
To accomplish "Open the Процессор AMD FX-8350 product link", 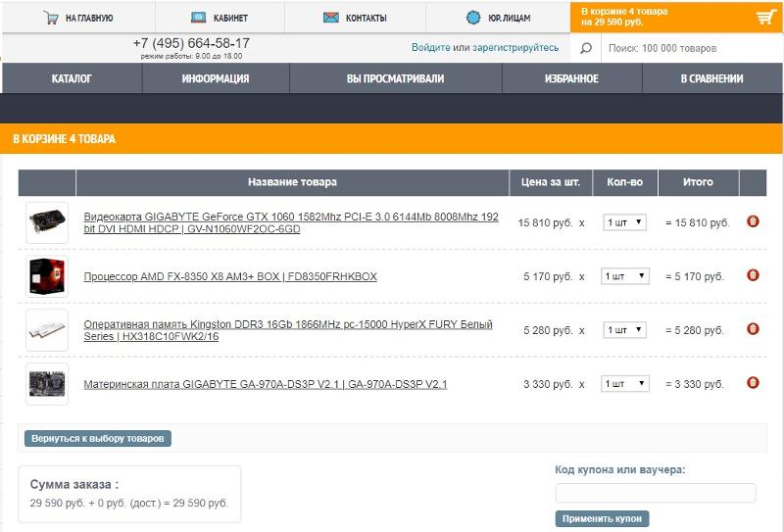I will (230, 276).
